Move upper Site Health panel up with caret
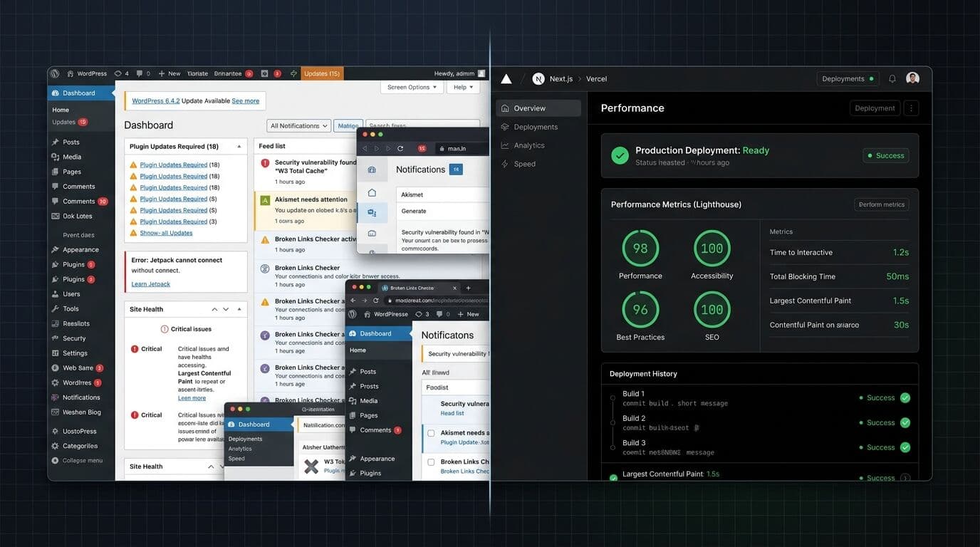This screenshot has width=980, height=547. (214, 309)
